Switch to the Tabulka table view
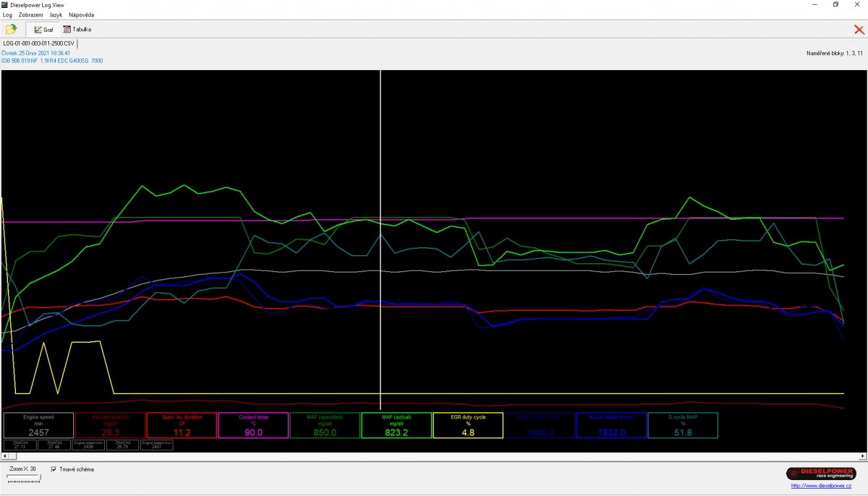This screenshot has width=868, height=496. [x=77, y=30]
